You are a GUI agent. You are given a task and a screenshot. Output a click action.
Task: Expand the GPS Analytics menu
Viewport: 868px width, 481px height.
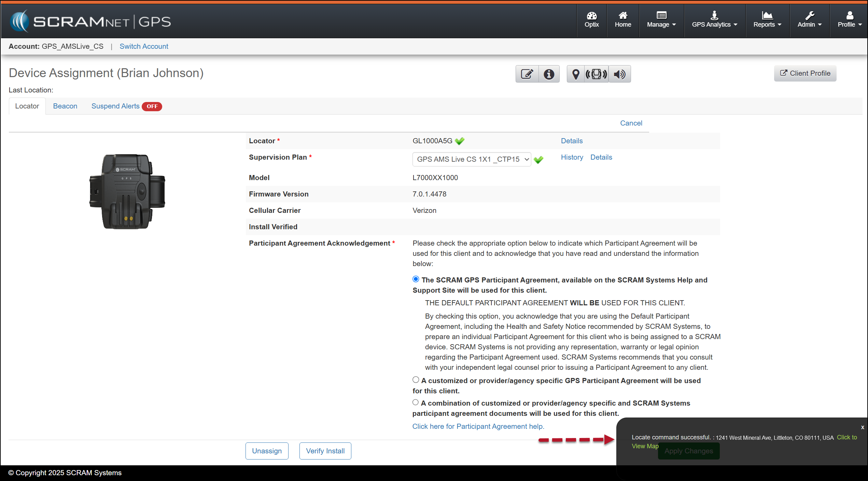click(x=714, y=20)
